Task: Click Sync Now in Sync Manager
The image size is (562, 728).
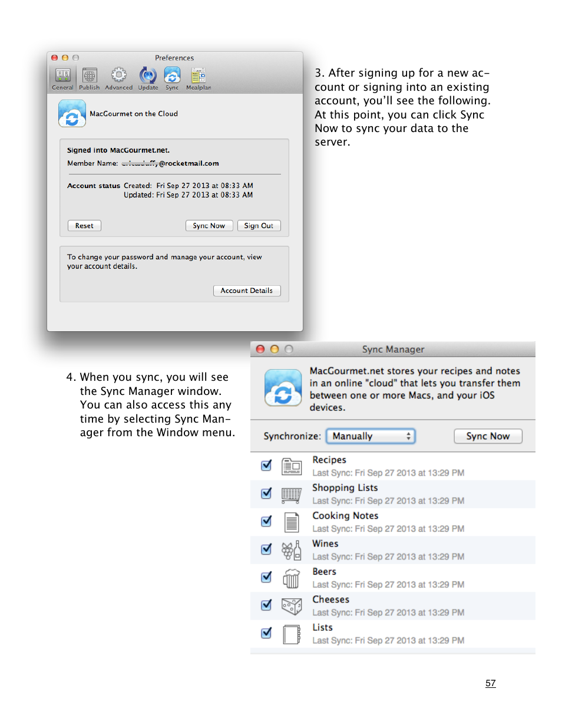Action: (488, 436)
